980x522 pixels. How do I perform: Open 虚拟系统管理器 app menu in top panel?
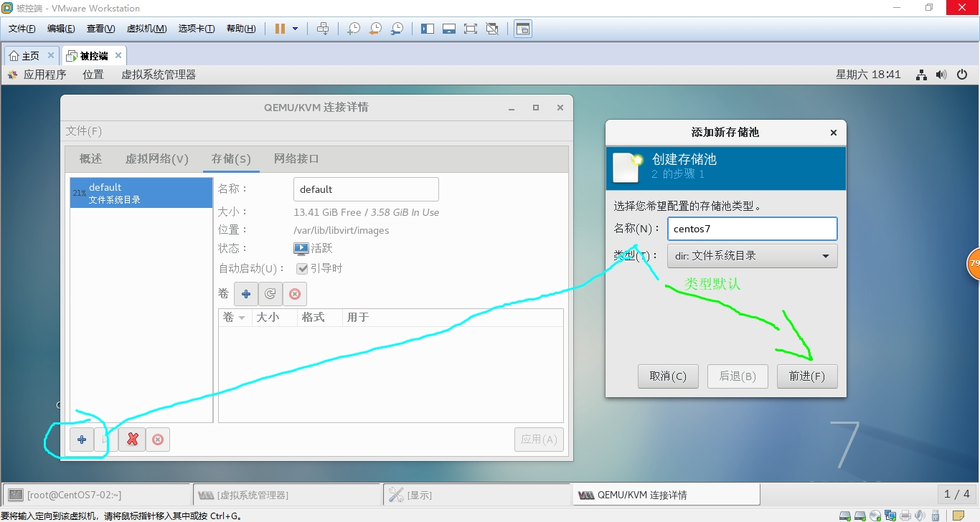[159, 75]
